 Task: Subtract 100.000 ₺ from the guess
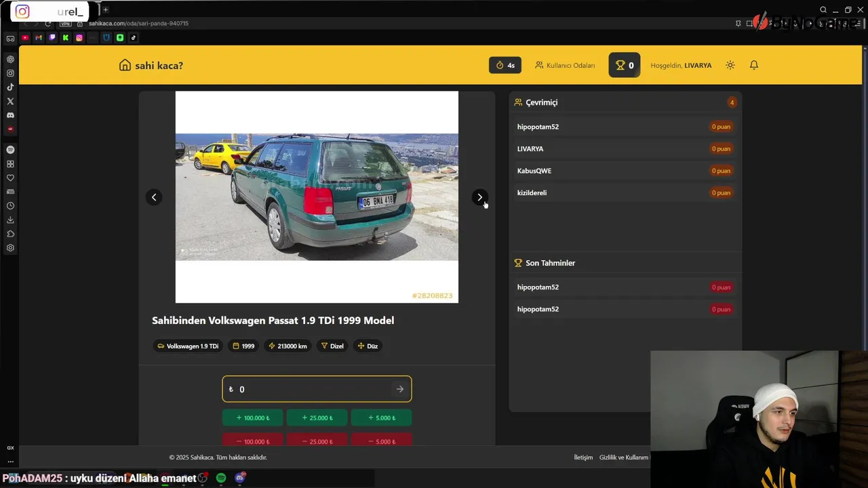pyautogui.click(x=252, y=440)
